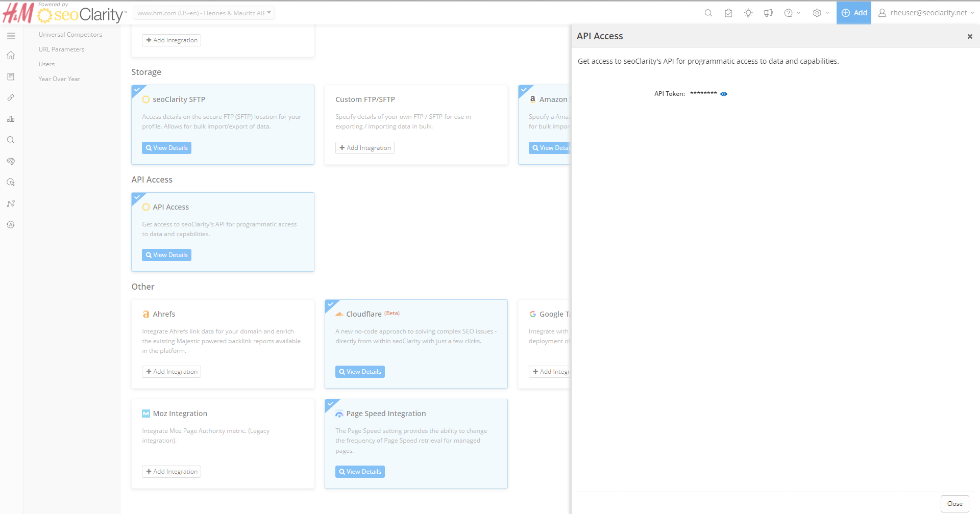Click the lightbulb ideas icon

tap(748, 13)
